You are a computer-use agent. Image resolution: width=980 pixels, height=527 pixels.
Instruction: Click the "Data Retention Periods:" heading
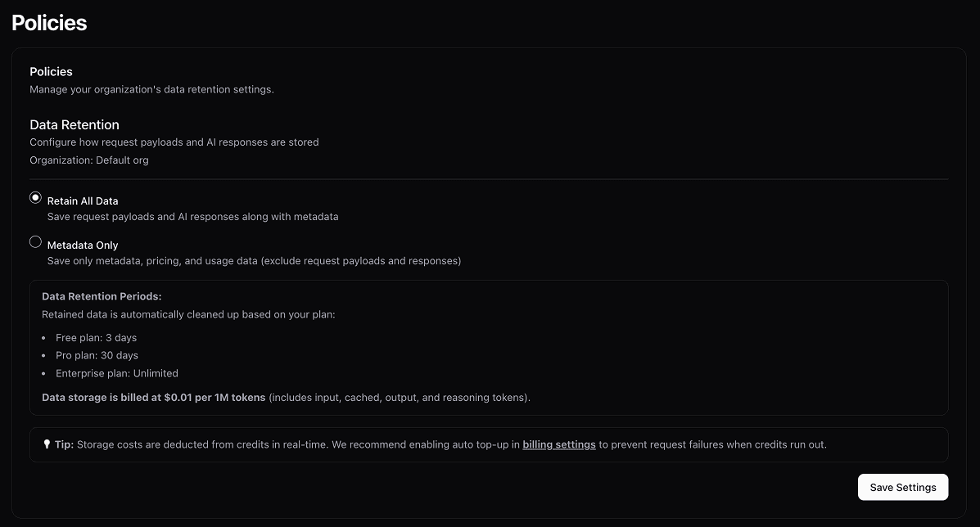tap(102, 296)
